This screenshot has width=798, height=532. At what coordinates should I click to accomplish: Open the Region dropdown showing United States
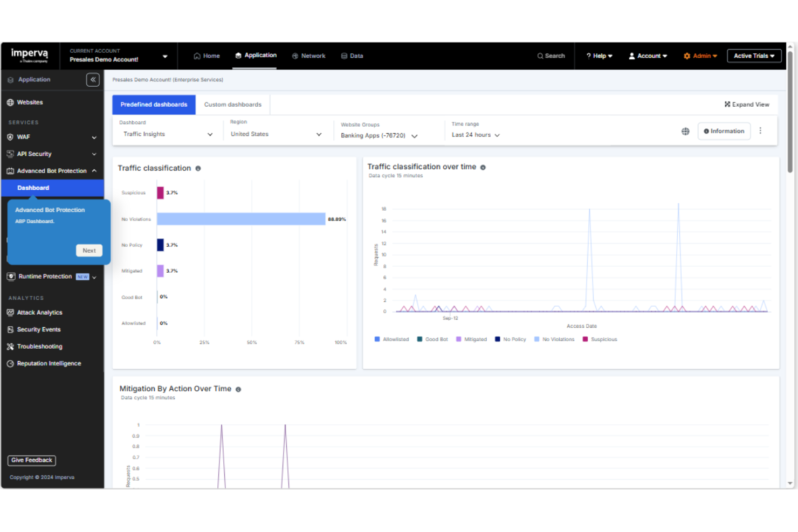(276, 134)
